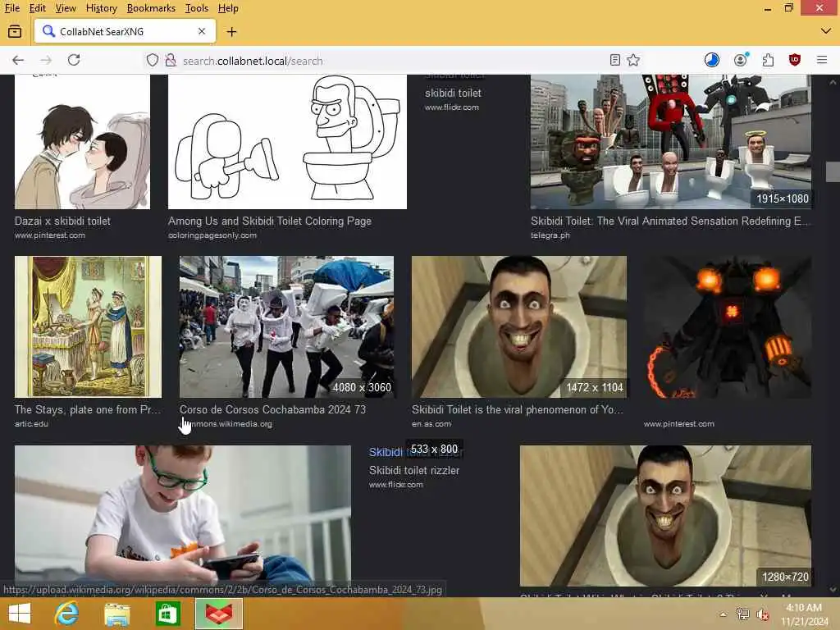840x630 pixels.
Task: Click 'Among Us and Skibidi Toilet Coloring Page' title
Action: [x=269, y=221]
